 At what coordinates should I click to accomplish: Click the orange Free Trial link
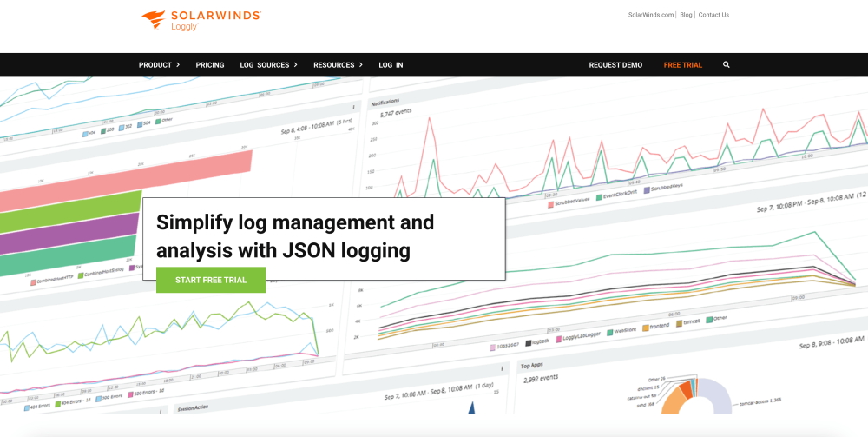(x=683, y=65)
